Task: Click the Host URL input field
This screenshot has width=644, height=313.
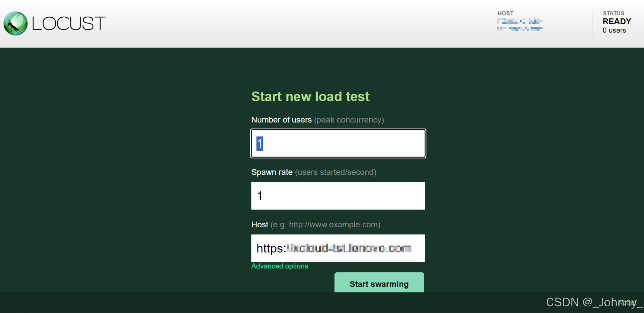Action: click(338, 248)
